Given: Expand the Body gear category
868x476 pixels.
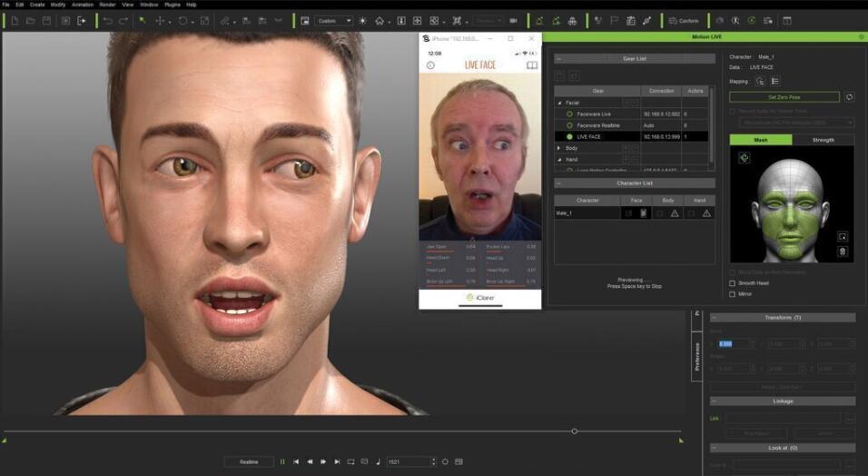Looking at the screenshot, I should point(559,148).
